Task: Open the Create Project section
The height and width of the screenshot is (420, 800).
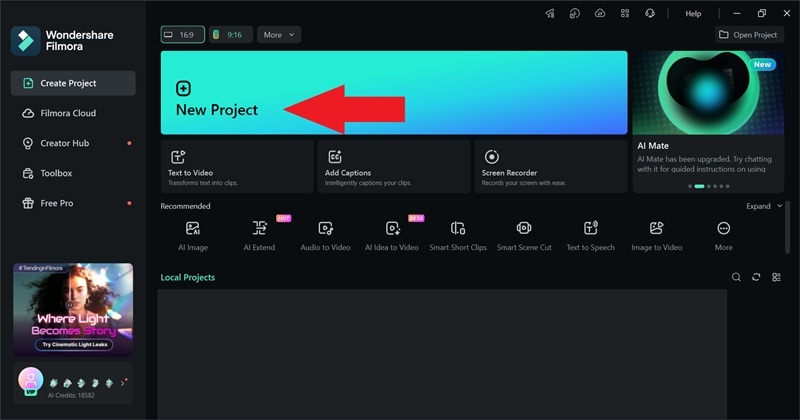Action: pyautogui.click(x=73, y=83)
